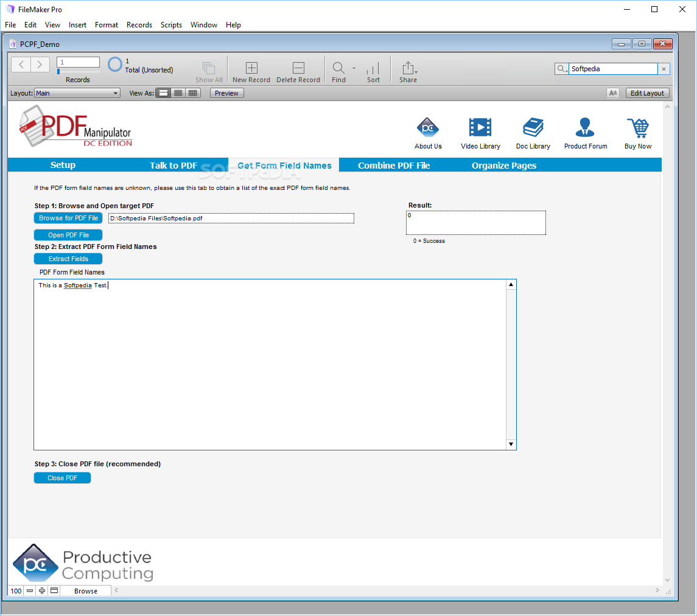Click the current record number field

point(79,62)
